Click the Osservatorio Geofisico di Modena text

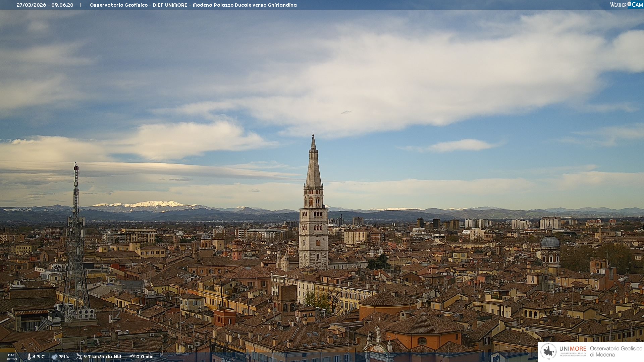616,351
